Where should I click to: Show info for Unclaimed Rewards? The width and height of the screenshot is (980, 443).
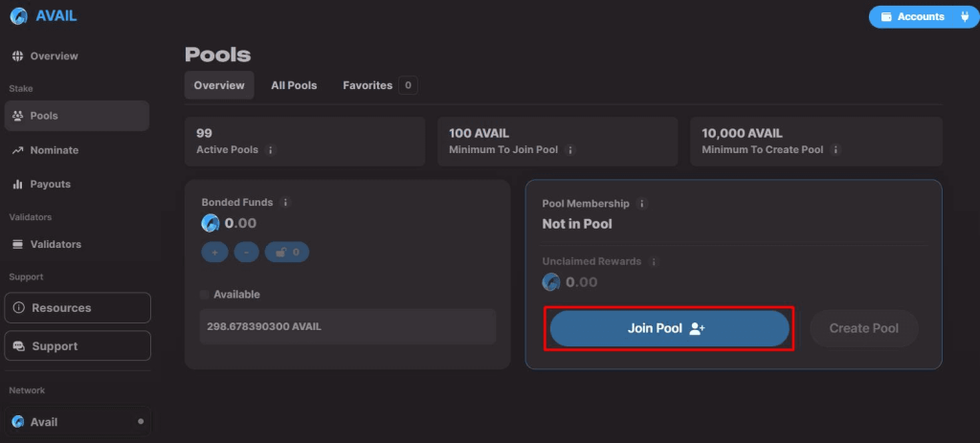point(653,262)
